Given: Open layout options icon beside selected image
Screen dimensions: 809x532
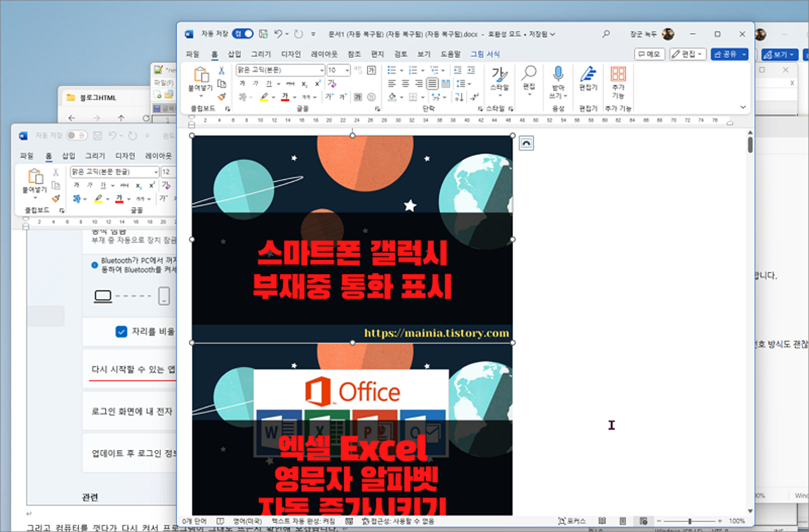Looking at the screenshot, I should pos(526,143).
